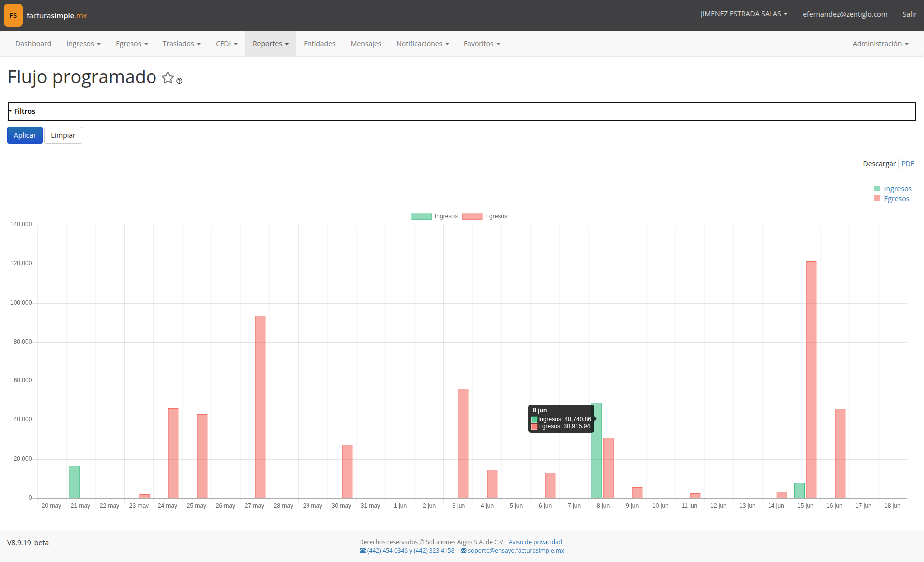Image resolution: width=924 pixels, height=562 pixels.
Task: Toggle Ingresos series in chart legend
Action: (434, 216)
